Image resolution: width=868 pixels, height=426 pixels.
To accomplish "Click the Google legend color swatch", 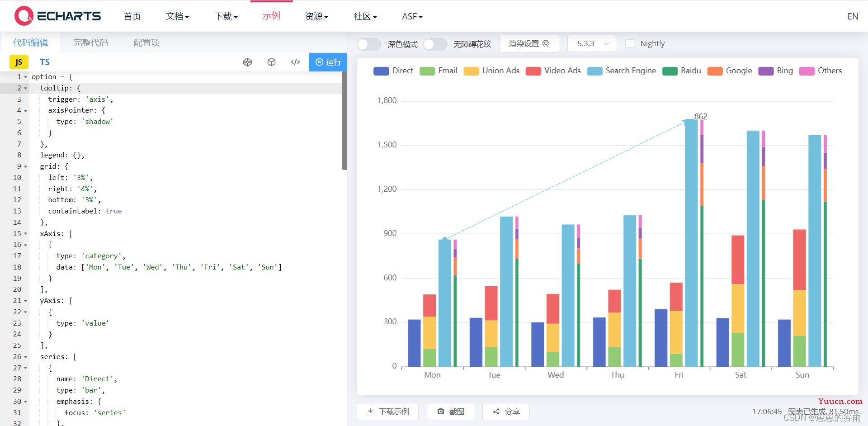I will tap(715, 71).
